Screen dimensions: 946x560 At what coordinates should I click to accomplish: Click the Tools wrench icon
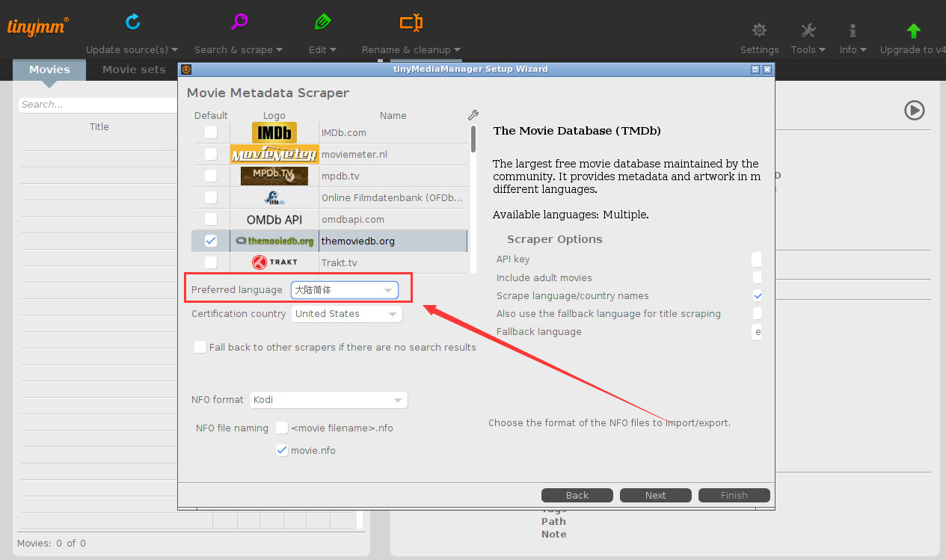(x=808, y=31)
